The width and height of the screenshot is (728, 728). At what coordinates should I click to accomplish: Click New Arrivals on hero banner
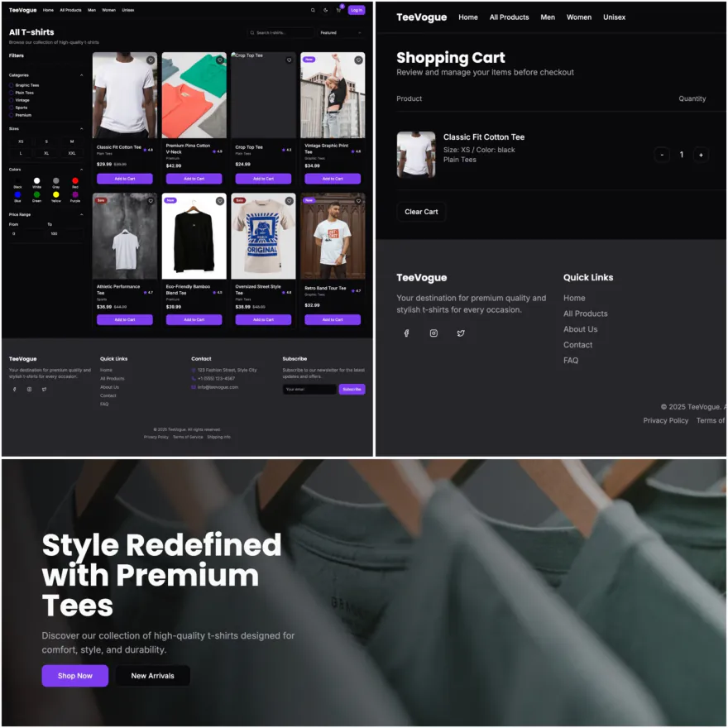click(x=152, y=676)
